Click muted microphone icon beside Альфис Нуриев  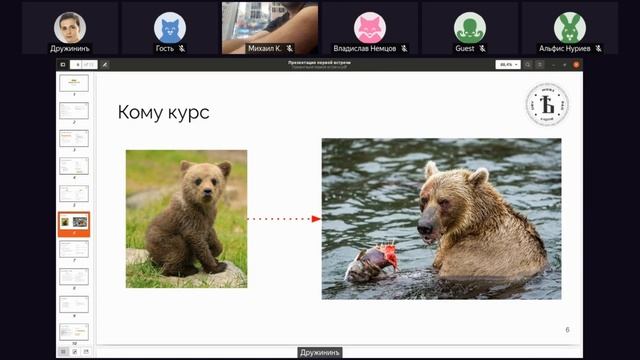[x=598, y=49]
